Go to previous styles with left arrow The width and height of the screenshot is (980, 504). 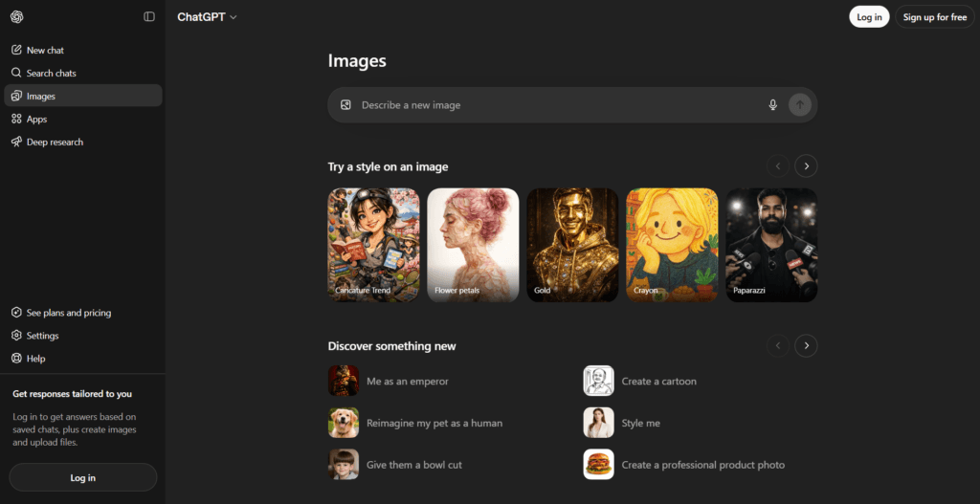[778, 166]
